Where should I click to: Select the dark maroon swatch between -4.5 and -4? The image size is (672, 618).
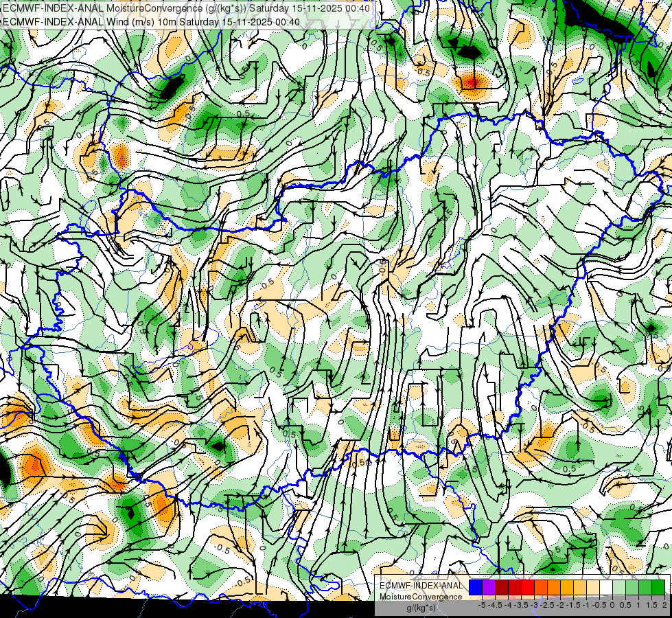[502, 588]
